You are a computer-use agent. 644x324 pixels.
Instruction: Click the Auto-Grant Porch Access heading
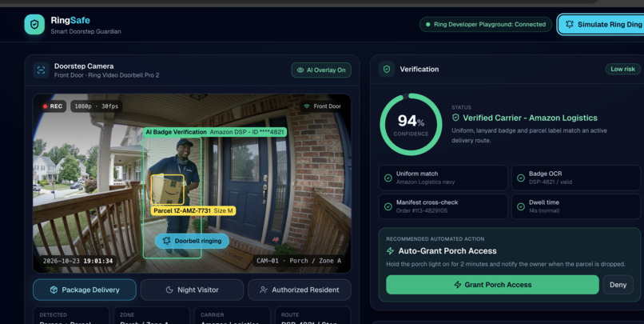[447, 251]
